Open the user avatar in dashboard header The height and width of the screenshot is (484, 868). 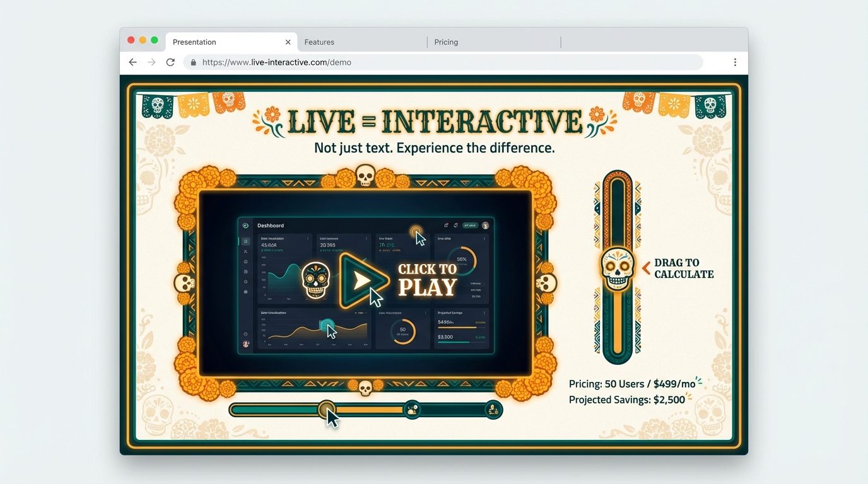(x=485, y=226)
